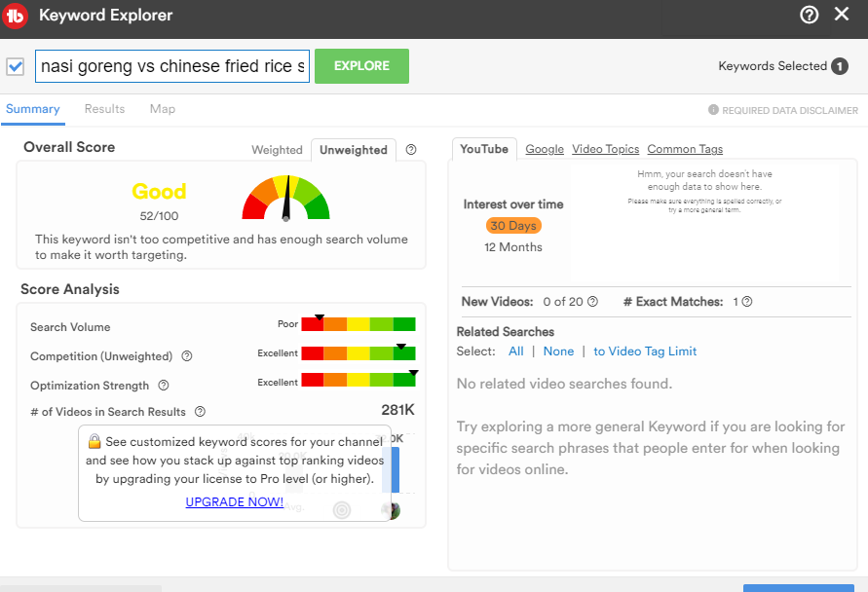Switch to the Results tab

click(x=104, y=109)
